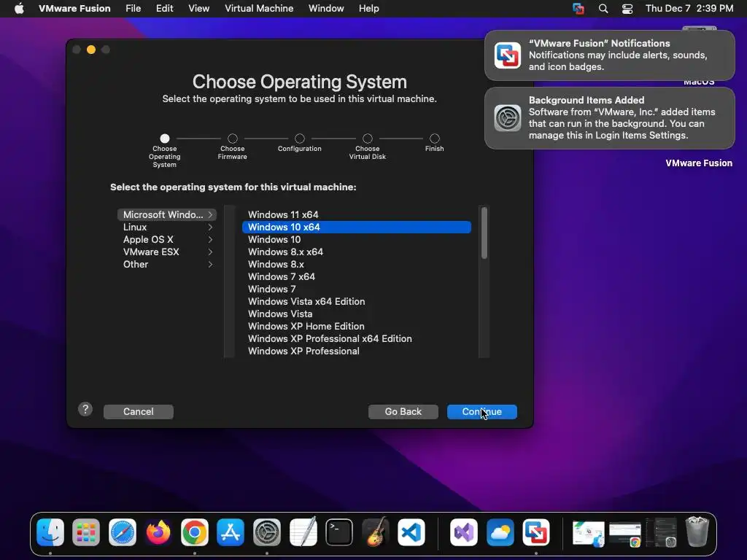Expand the Other category chevron
747x560 pixels.
pos(210,264)
